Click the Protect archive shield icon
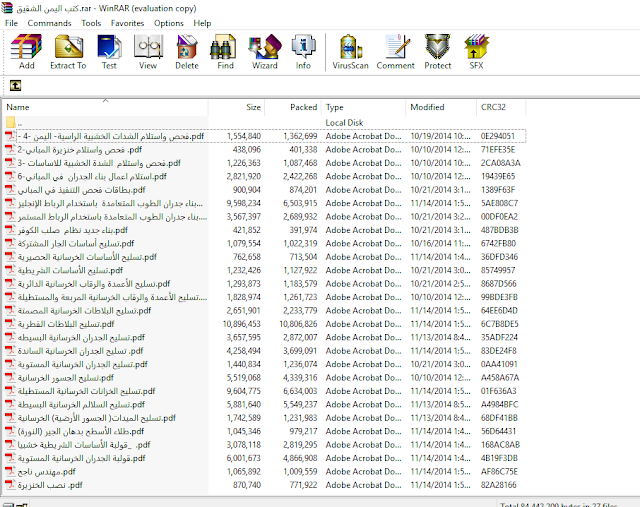 coord(438,52)
